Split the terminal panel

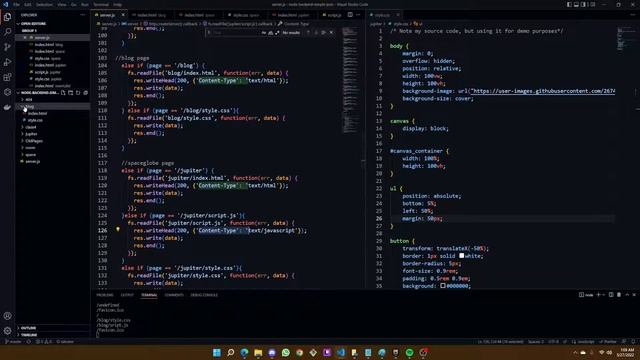[611, 295]
